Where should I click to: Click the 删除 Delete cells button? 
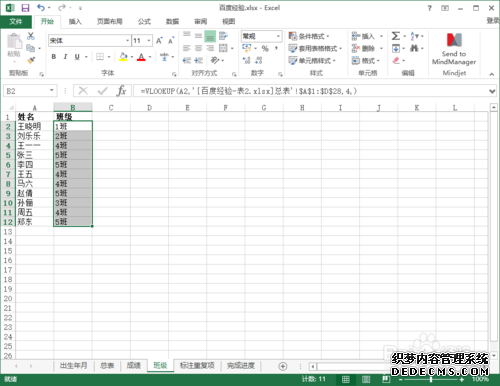click(367, 48)
